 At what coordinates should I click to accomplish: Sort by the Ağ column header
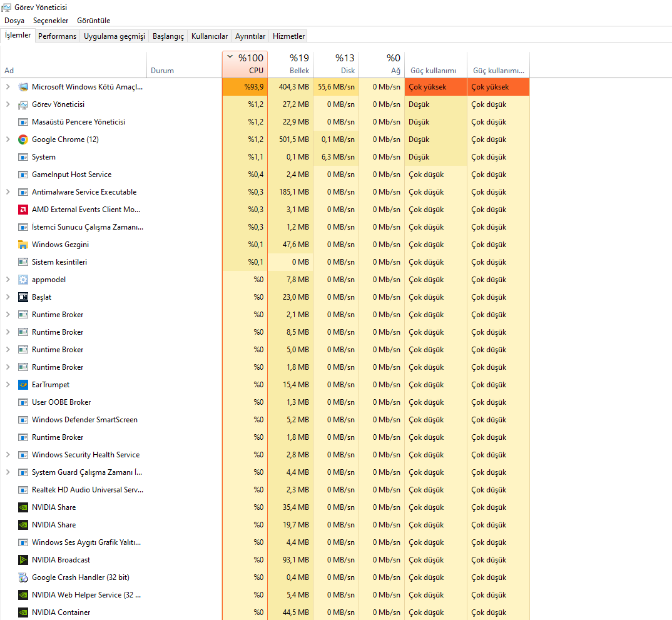pos(382,64)
